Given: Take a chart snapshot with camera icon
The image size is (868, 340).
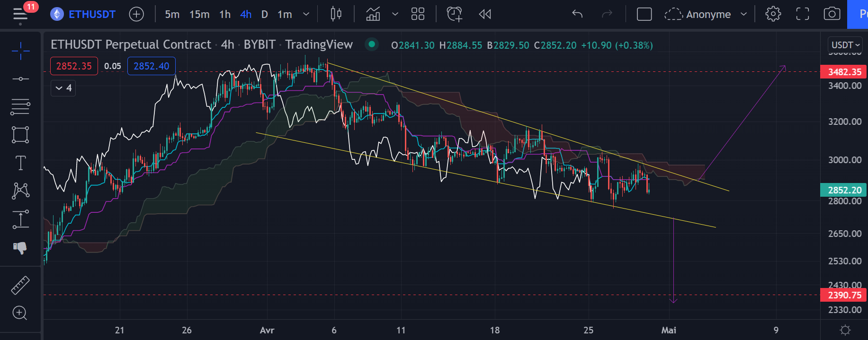Looking at the screenshot, I should coord(832,14).
